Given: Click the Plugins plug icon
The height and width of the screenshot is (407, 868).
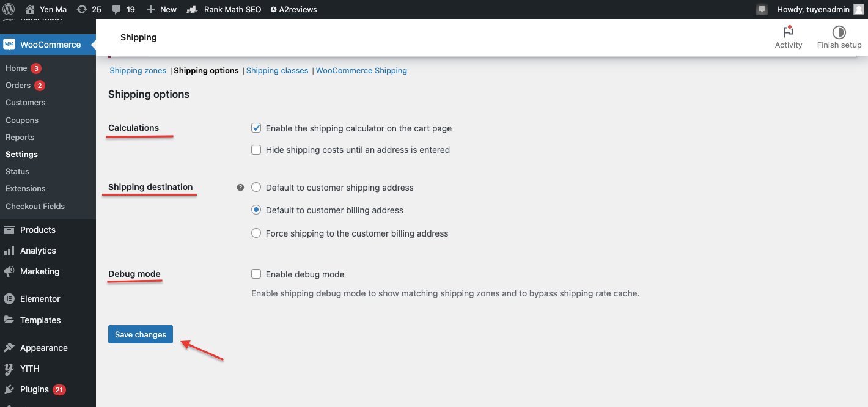Looking at the screenshot, I should tap(9, 389).
